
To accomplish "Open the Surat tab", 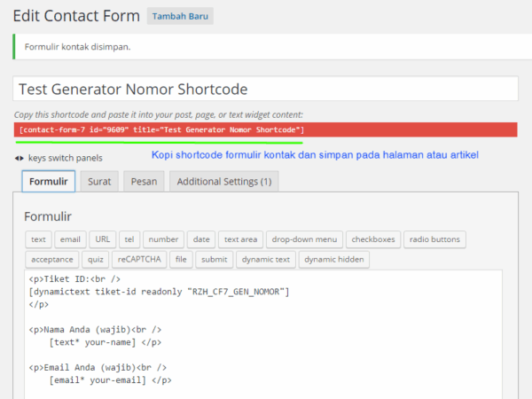I will [99, 181].
